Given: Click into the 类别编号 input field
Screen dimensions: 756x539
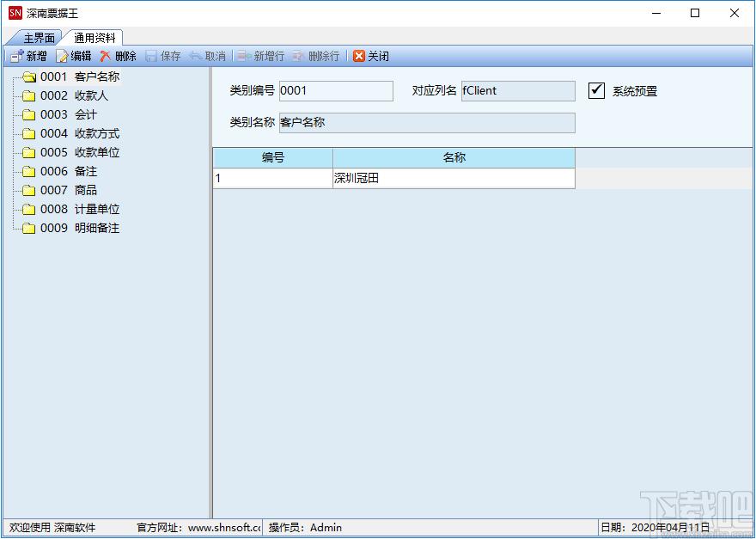Looking at the screenshot, I should 336,91.
